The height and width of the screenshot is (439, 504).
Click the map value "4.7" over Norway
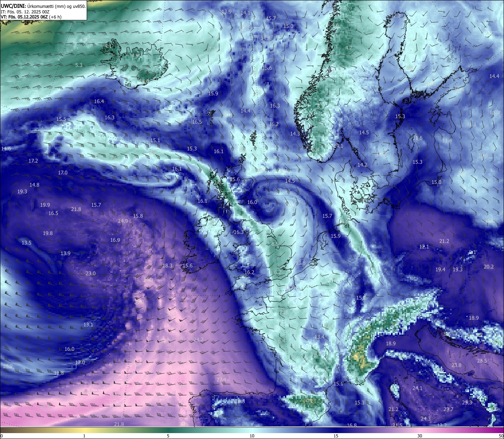click(349, 48)
